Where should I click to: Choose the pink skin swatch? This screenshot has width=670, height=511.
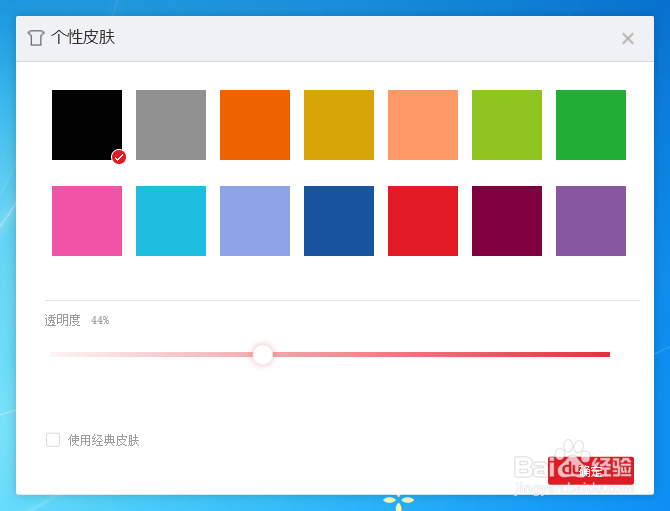[x=87, y=221]
